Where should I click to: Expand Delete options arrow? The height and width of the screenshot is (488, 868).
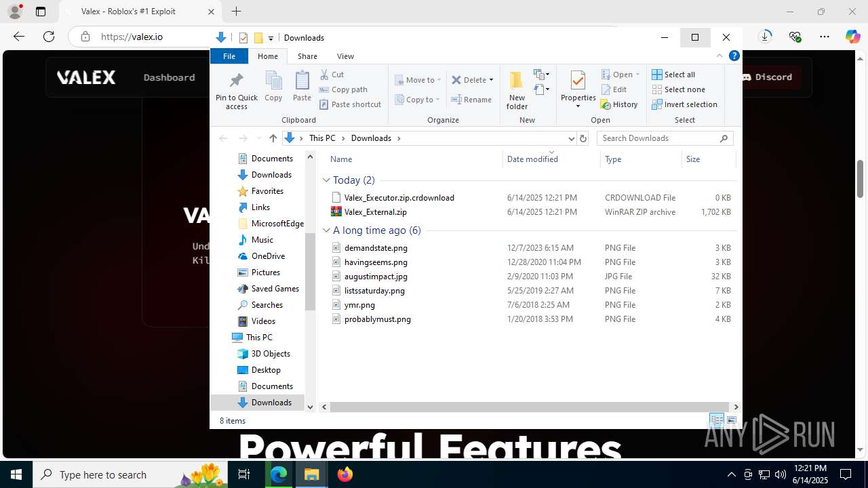click(491, 80)
